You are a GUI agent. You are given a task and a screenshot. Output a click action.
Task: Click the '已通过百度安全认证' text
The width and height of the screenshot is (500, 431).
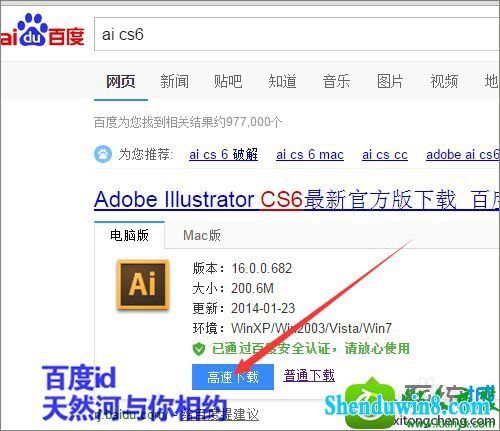click(271, 349)
